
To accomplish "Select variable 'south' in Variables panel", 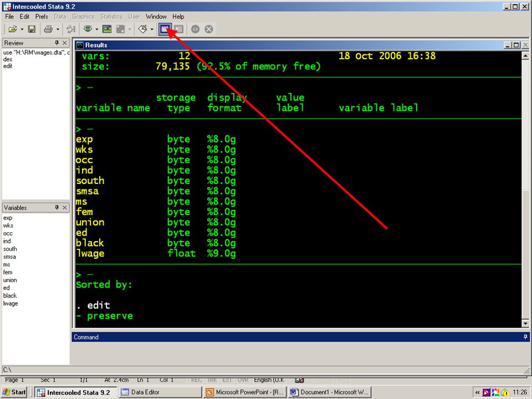I will coord(10,249).
